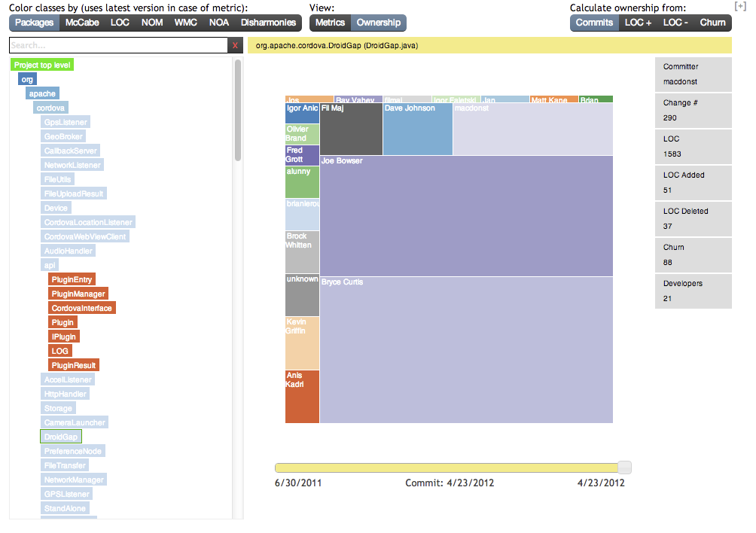Click Joe Bowser's treemap block
Screen dimensions: 756x533
(x=465, y=215)
